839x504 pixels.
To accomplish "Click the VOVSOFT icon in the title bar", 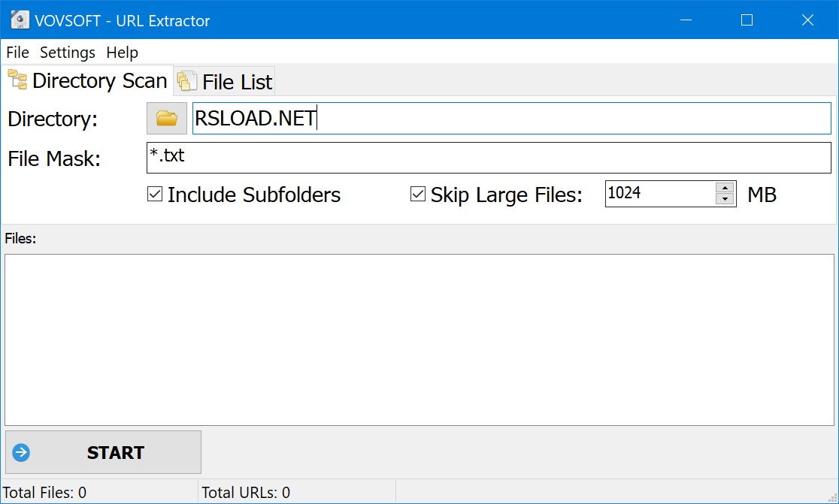I will tap(19, 20).
